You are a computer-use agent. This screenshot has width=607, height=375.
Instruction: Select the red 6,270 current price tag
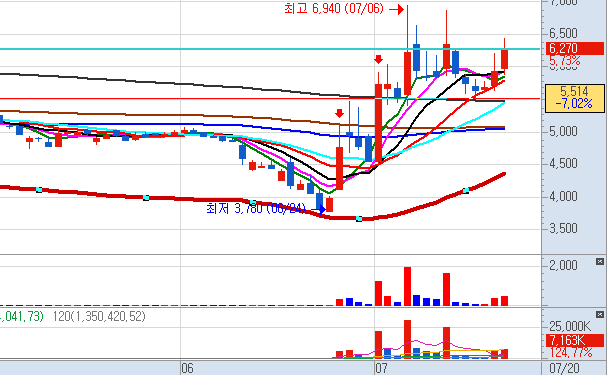point(574,48)
